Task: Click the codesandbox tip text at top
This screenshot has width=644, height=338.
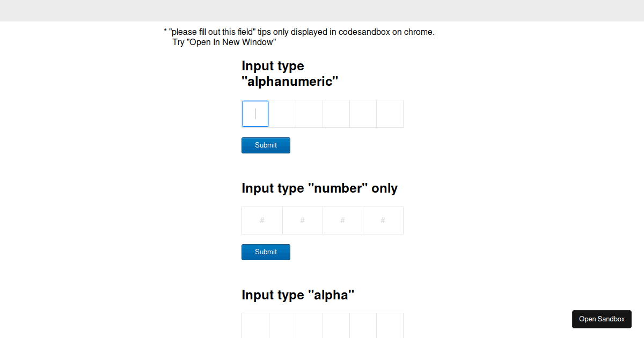Action: pyautogui.click(x=299, y=32)
